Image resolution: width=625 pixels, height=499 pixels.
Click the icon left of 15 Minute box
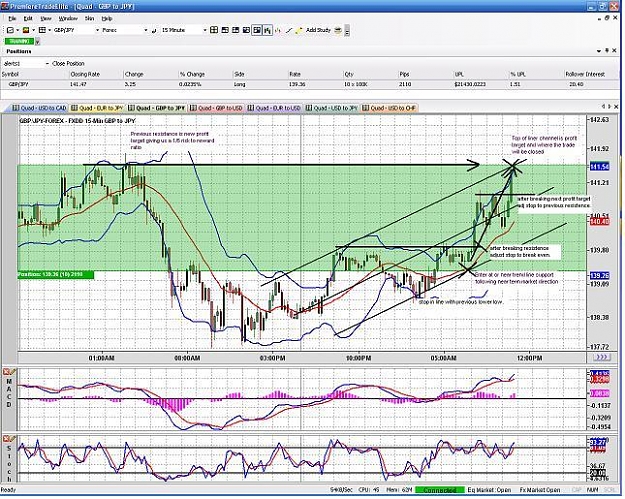click(x=154, y=30)
